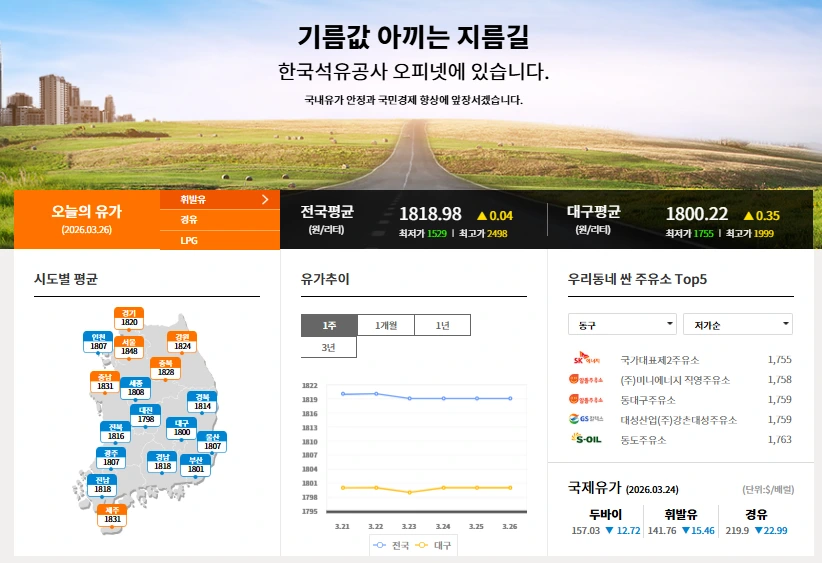Screen dimensions: 822x563
Task: Click the 대구평균 price 1800.22
Action: coord(697,214)
